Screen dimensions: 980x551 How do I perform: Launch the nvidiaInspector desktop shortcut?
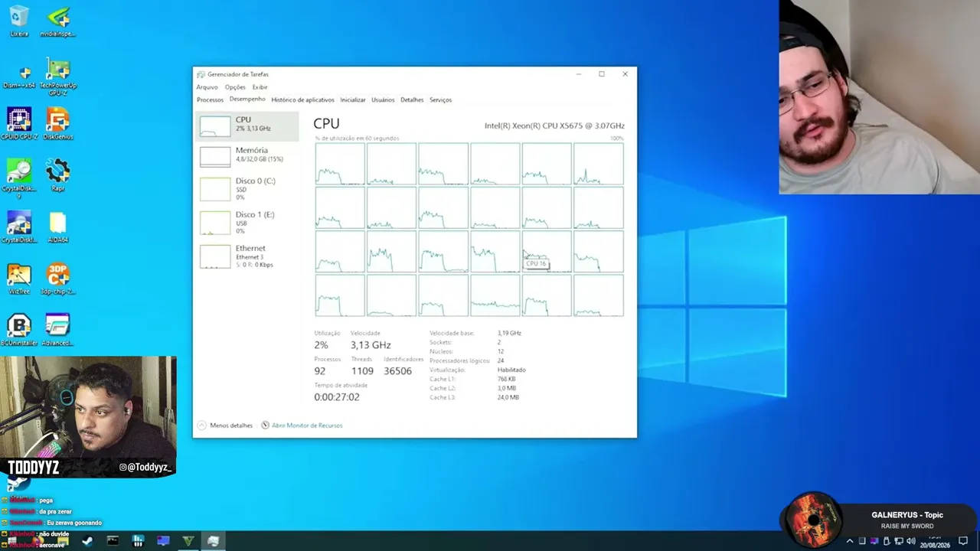pos(58,21)
